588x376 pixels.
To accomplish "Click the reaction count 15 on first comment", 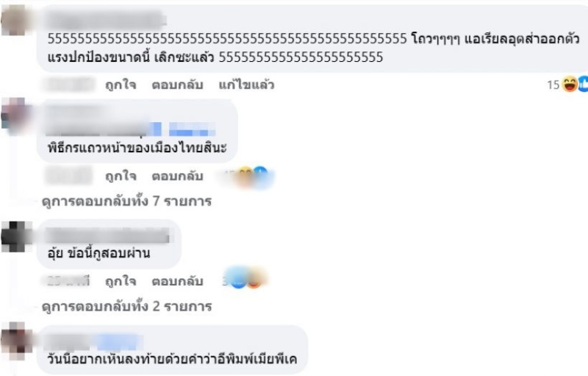I will [x=553, y=85].
